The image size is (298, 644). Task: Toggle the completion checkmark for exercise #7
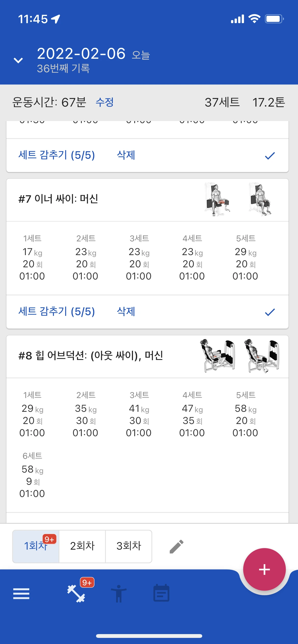click(270, 312)
